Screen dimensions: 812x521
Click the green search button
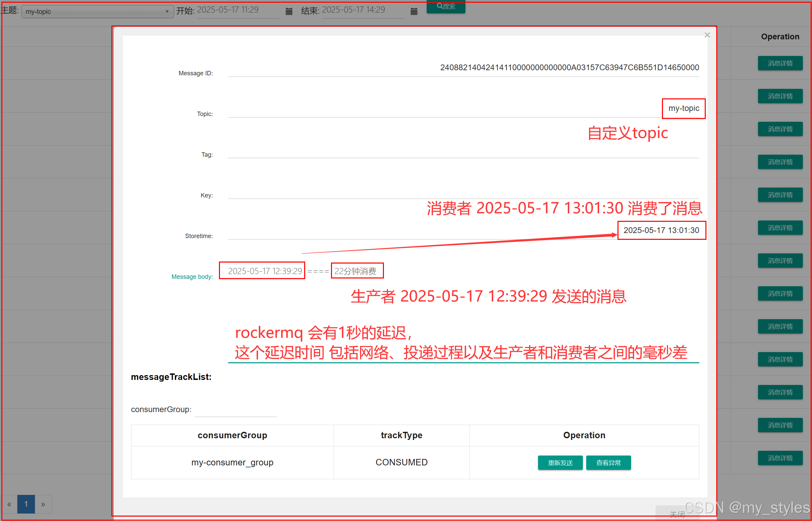tap(446, 6)
